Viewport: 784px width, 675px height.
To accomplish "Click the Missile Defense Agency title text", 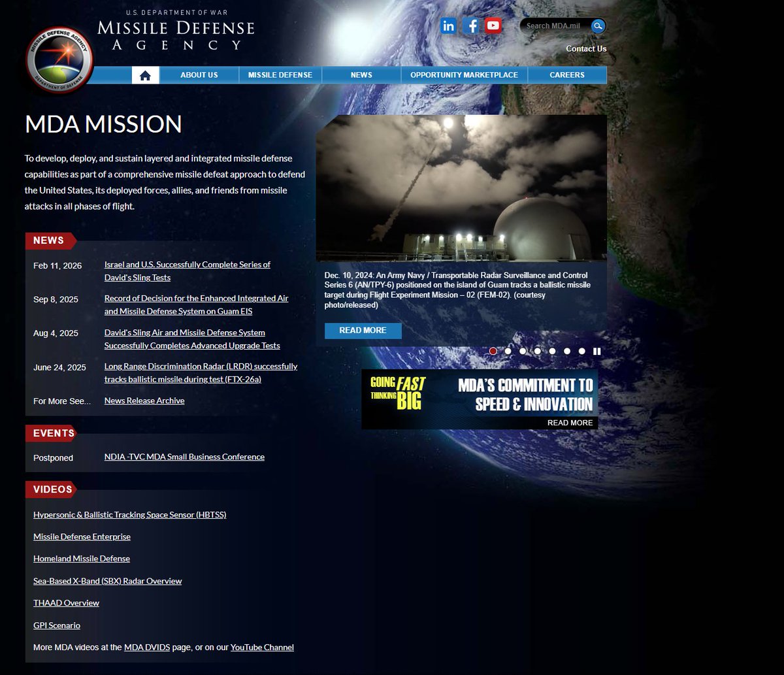I will 176,36.
